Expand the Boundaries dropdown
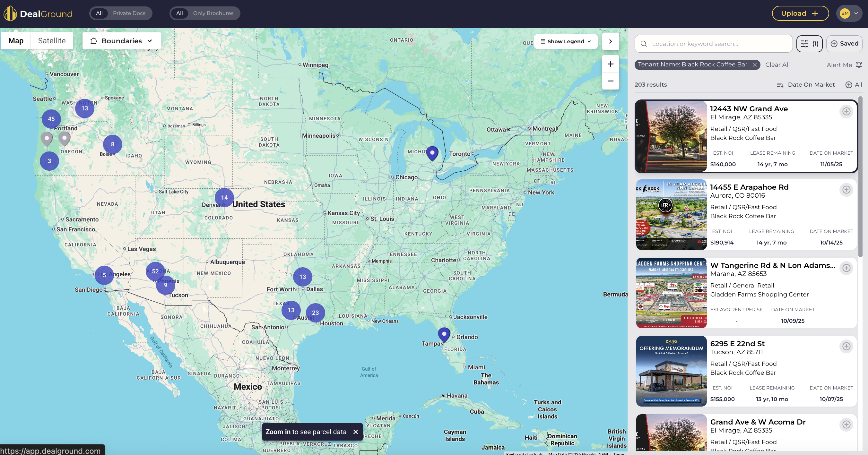The width and height of the screenshot is (868, 455). 121,41
